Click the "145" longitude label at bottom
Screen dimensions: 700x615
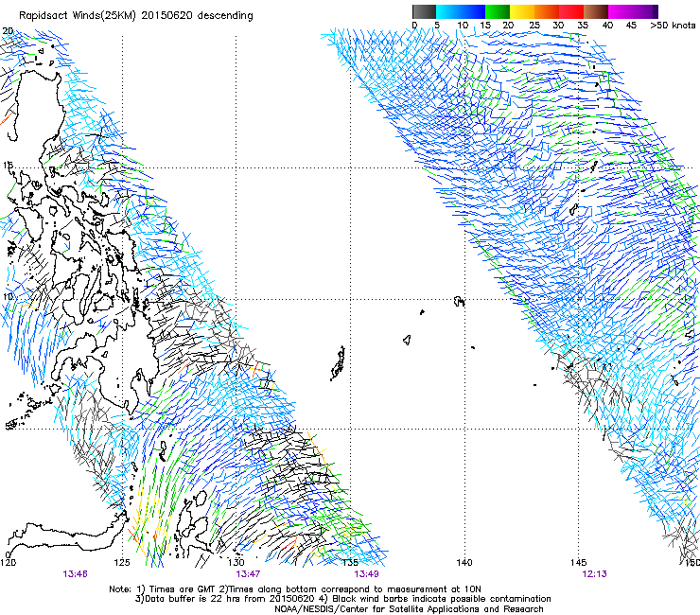(x=579, y=562)
